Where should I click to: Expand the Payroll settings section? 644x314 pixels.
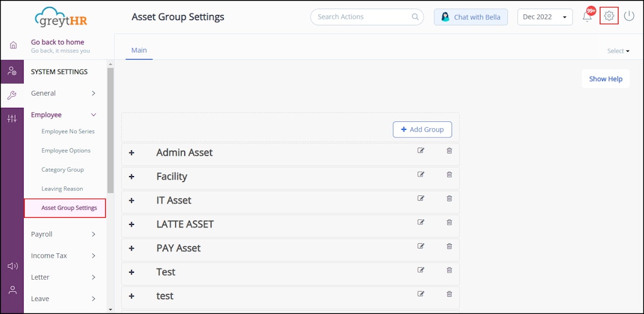coord(63,234)
